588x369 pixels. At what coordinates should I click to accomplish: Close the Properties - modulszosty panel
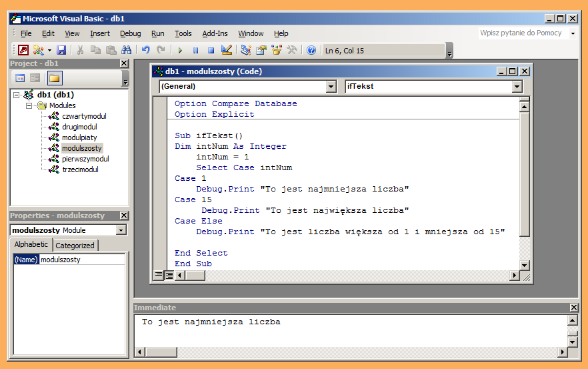[125, 216]
